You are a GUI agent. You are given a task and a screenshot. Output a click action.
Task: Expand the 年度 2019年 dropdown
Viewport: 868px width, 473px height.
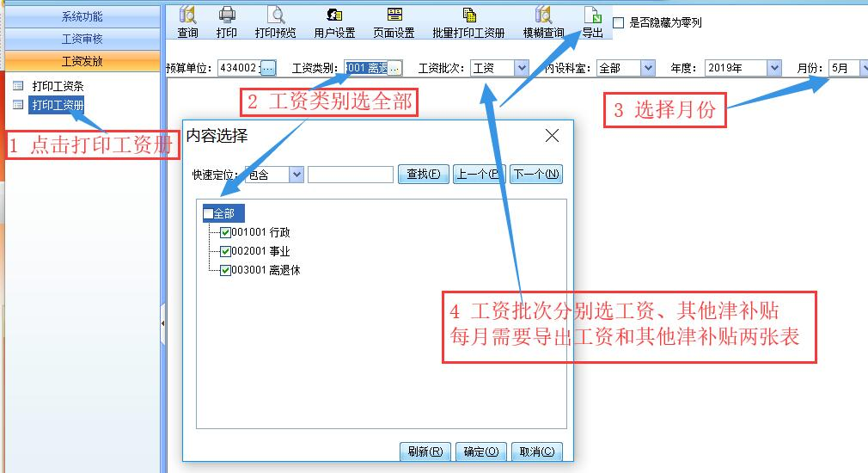[x=774, y=68]
